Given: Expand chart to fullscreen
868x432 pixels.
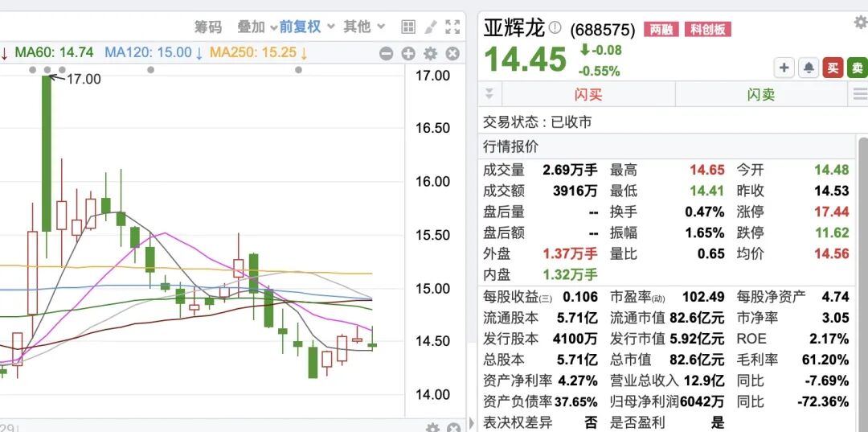Looking at the screenshot, I should (x=452, y=27).
